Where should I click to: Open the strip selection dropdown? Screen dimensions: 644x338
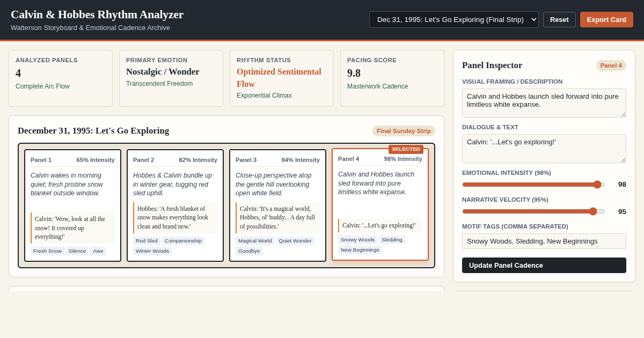454,20
